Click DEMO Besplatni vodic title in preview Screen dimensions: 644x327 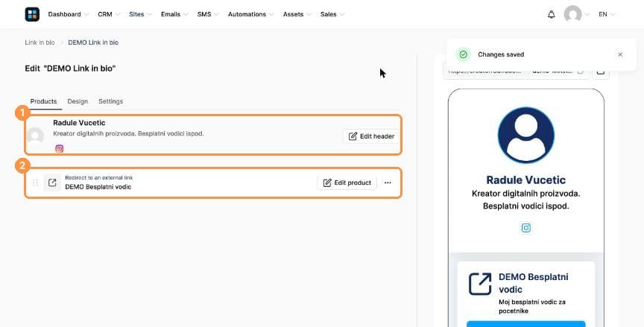point(534,283)
